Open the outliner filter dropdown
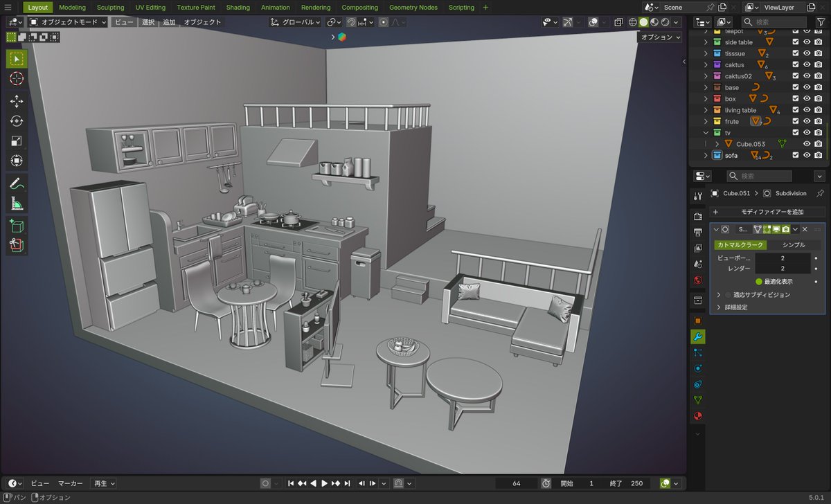Image resolution: width=831 pixels, height=504 pixels. click(821, 22)
